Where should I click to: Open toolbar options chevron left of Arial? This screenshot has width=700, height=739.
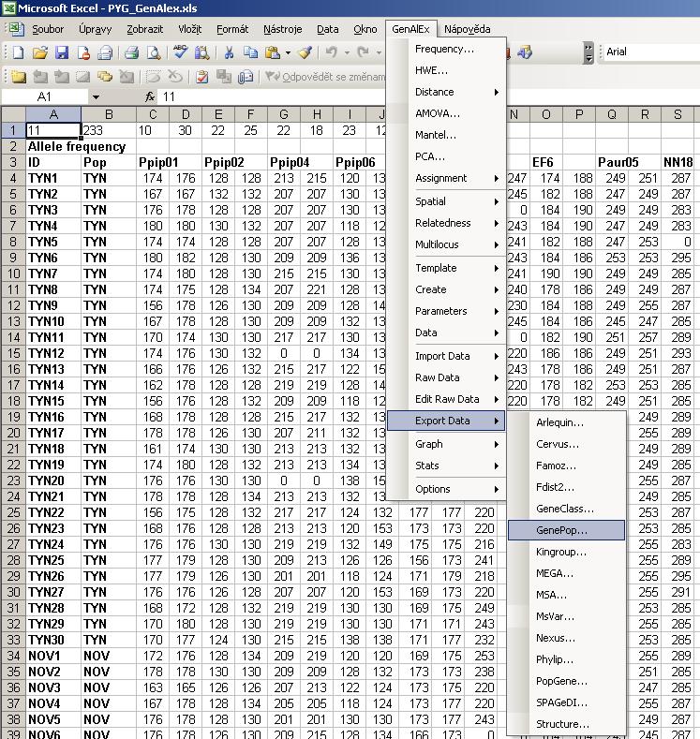pos(588,52)
